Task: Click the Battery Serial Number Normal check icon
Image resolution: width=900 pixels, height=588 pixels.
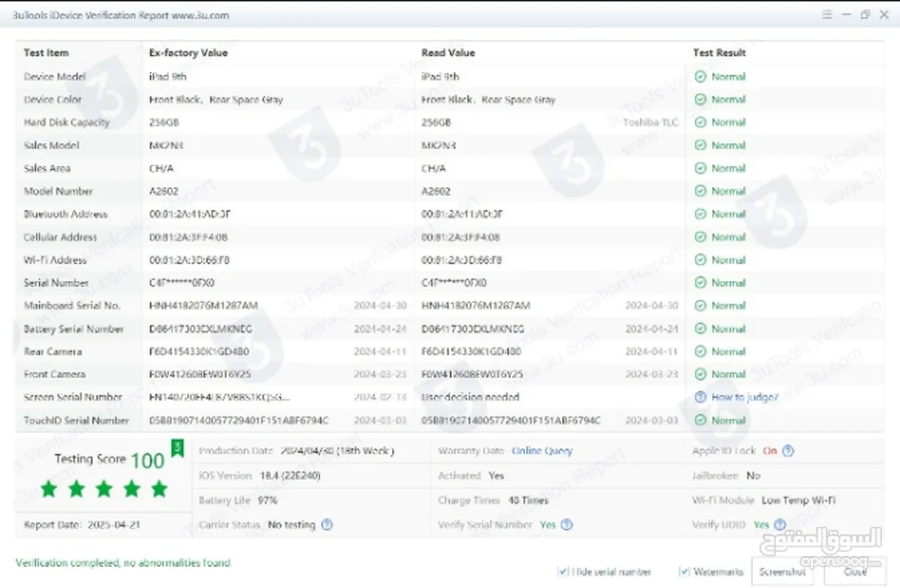Action: (x=700, y=329)
